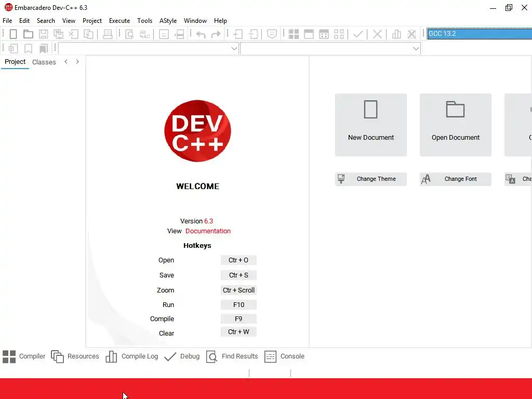The width and height of the screenshot is (532, 399).
Task: Click the Ctr + Scroll hotkey box
Action: (x=238, y=290)
